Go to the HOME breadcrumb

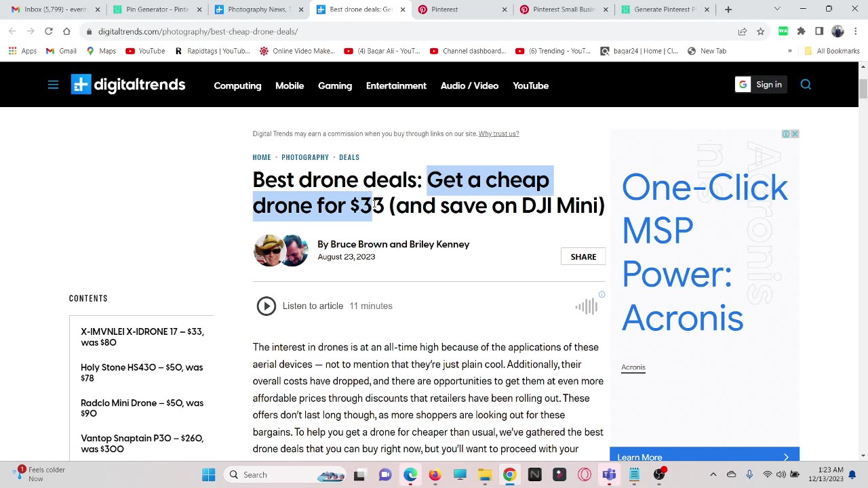click(x=262, y=157)
